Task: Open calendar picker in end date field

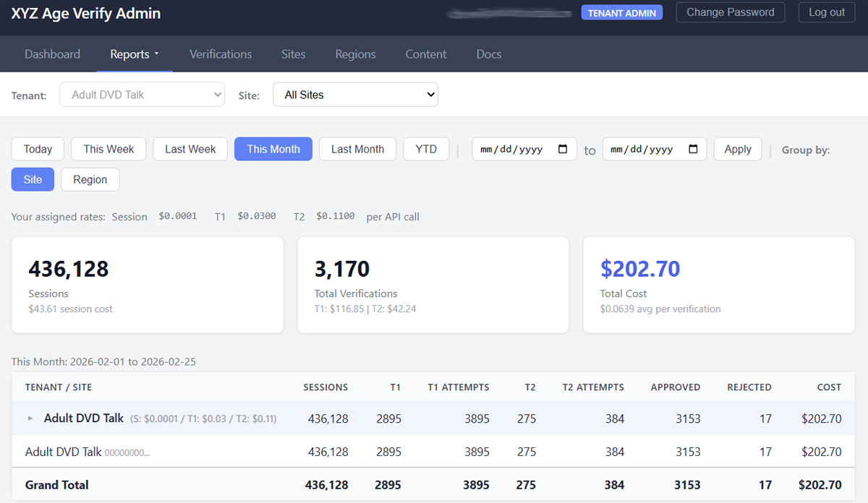Action: coord(693,150)
